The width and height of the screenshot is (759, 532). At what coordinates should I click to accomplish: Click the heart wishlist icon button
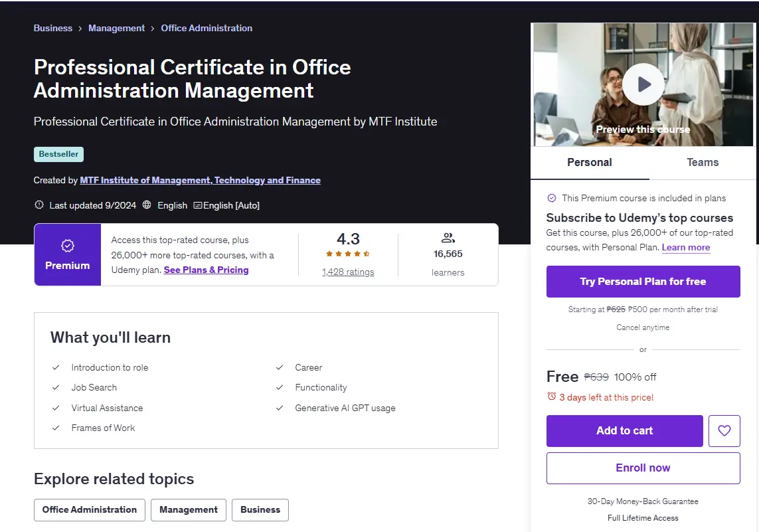pos(724,430)
